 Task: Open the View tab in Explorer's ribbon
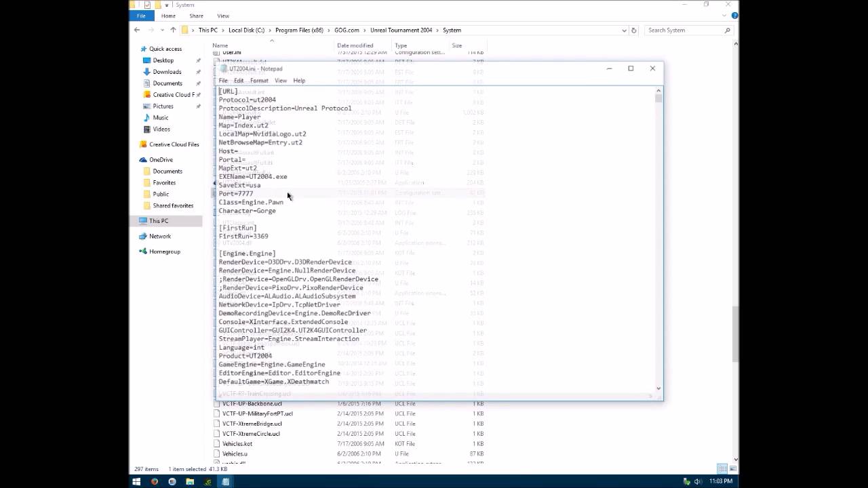223,16
